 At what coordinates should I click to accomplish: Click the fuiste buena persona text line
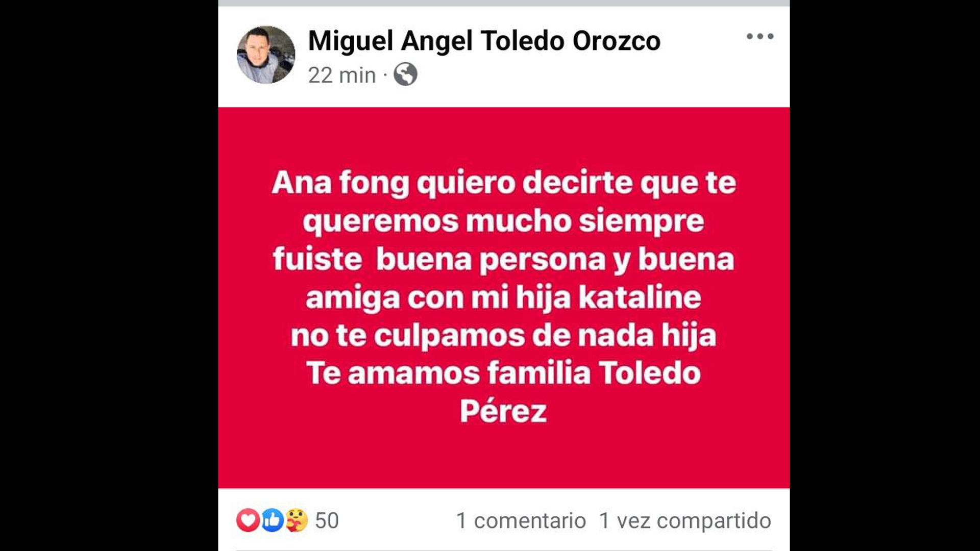pyautogui.click(x=504, y=260)
